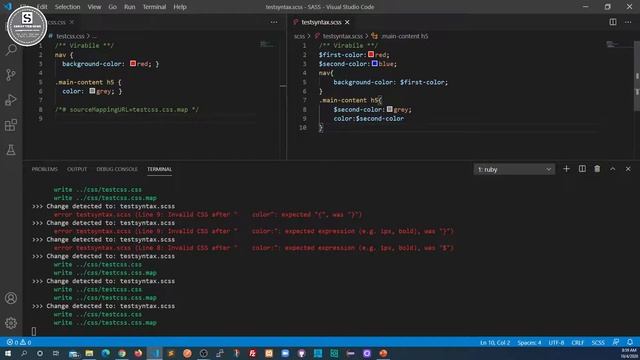The image size is (640, 360).
Task: Open the Go menu
Action: 112,7
